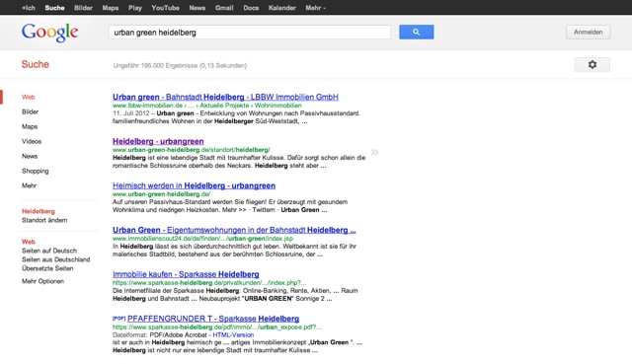Open YouTube from the top bar
The width and height of the screenshot is (632, 364).
click(x=165, y=8)
